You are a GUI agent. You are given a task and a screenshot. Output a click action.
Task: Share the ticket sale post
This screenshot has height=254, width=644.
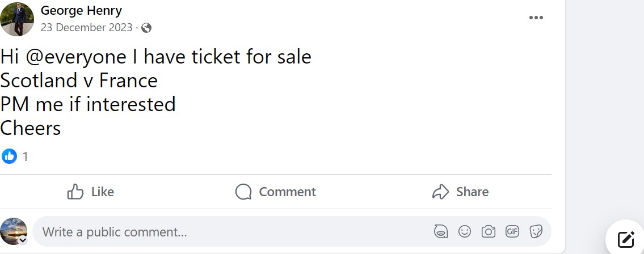[x=460, y=192]
